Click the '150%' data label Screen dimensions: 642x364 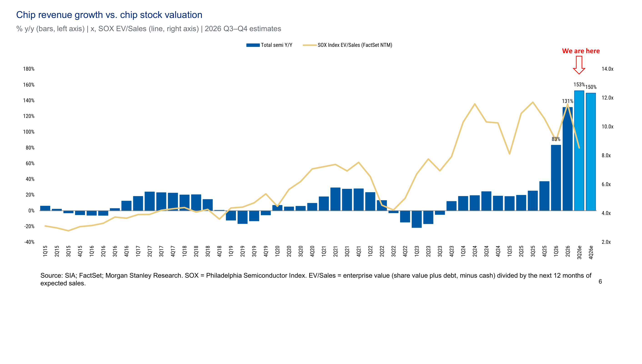pos(591,87)
